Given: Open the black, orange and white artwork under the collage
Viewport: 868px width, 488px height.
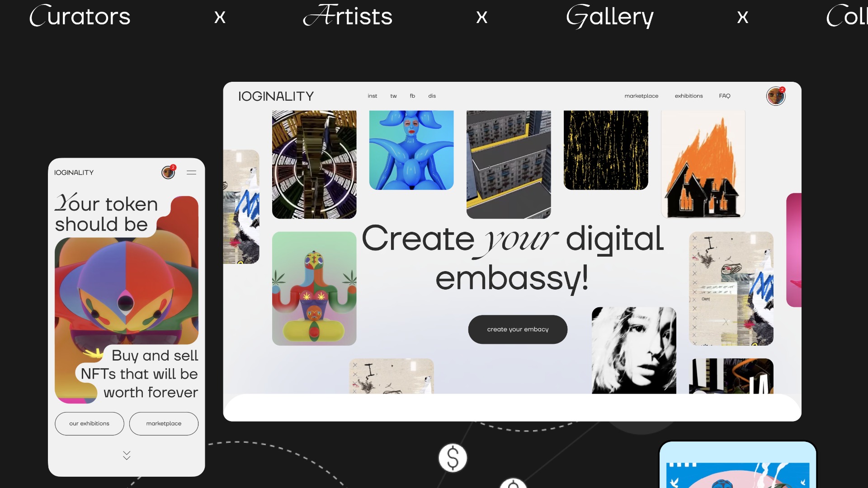Looking at the screenshot, I should (731, 376).
